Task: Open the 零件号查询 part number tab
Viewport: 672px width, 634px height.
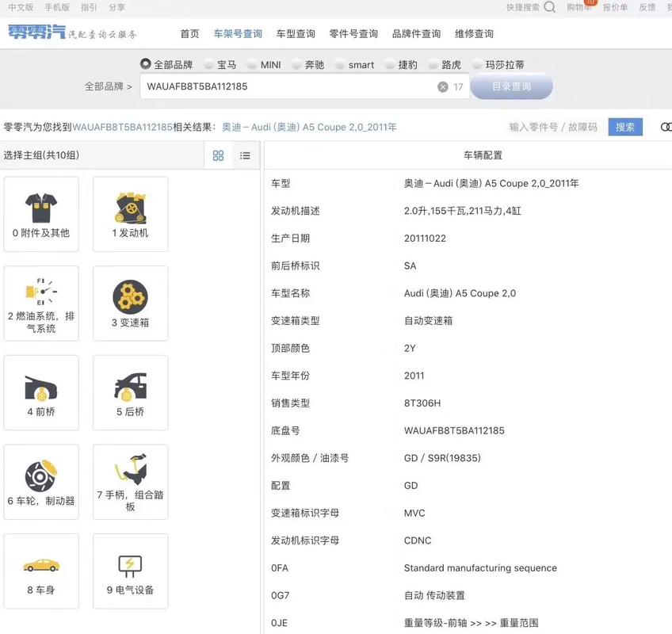Action: pos(353,34)
